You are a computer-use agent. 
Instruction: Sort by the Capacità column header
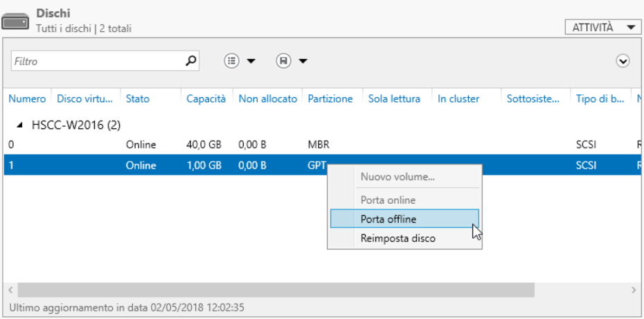206,98
